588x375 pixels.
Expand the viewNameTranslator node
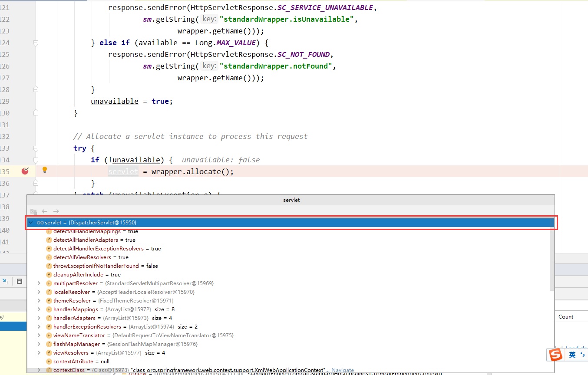pos(39,336)
